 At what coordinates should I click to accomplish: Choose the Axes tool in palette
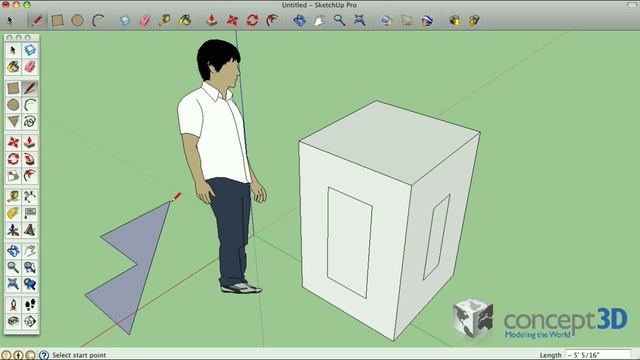13,230
